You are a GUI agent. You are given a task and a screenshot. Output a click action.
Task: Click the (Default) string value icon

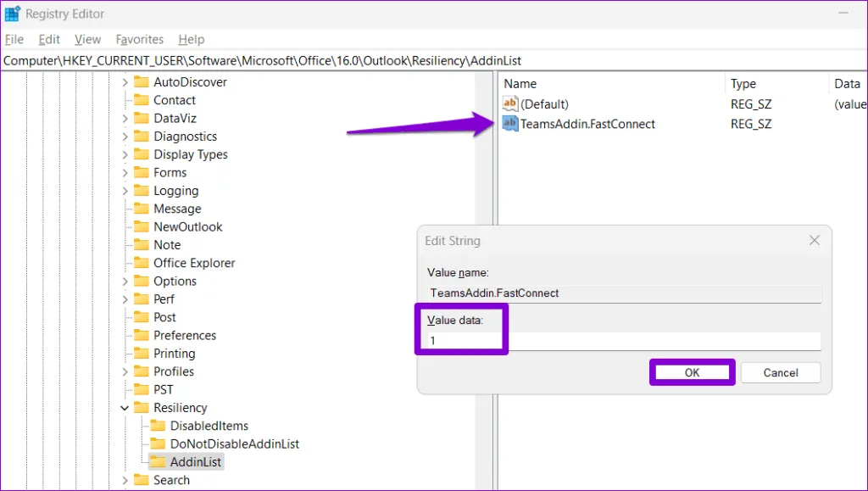510,104
